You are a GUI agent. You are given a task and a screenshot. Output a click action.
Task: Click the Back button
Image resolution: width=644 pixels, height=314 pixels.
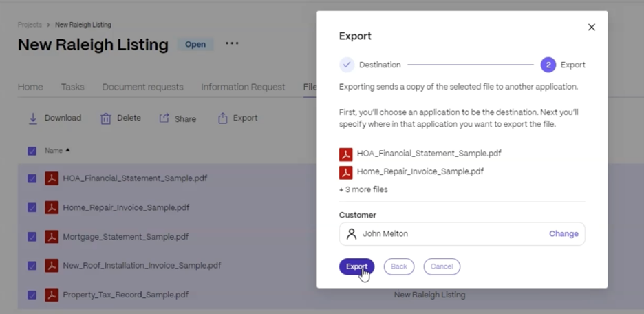[x=399, y=266]
